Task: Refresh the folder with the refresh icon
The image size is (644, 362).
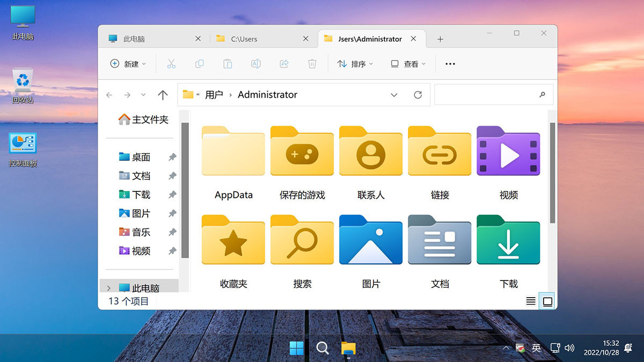Action: tap(418, 94)
